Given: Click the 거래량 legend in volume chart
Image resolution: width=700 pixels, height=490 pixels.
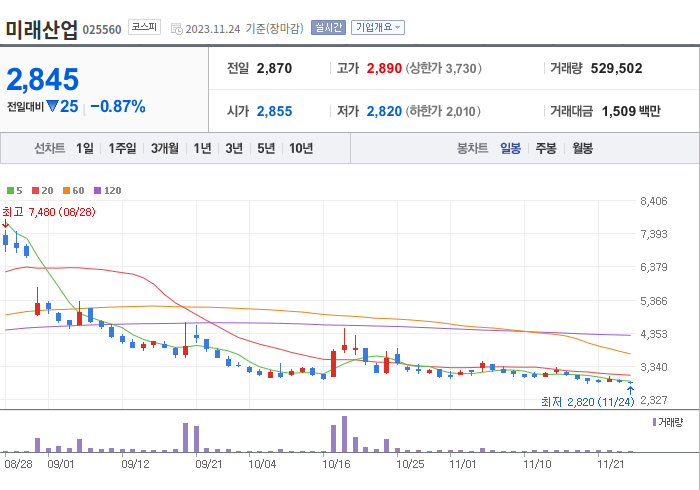Looking at the screenshot, I should (x=668, y=422).
